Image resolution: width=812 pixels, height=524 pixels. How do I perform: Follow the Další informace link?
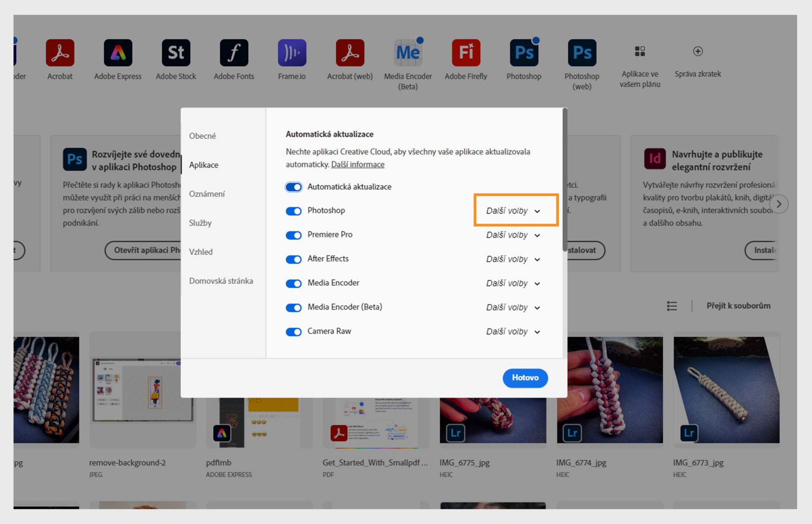point(357,164)
